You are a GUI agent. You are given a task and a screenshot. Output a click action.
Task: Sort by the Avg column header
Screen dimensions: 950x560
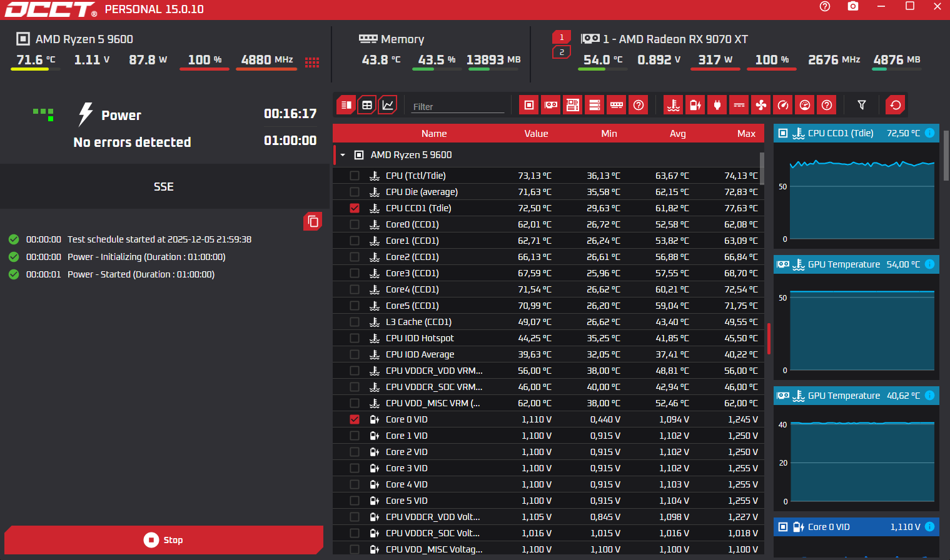tap(678, 134)
